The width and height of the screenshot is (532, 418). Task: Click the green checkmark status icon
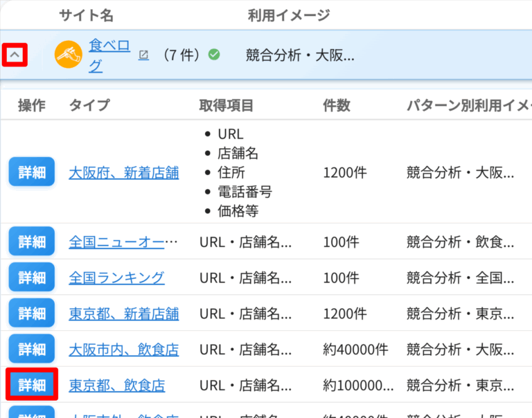pyautogui.click(x=214, y=55)
